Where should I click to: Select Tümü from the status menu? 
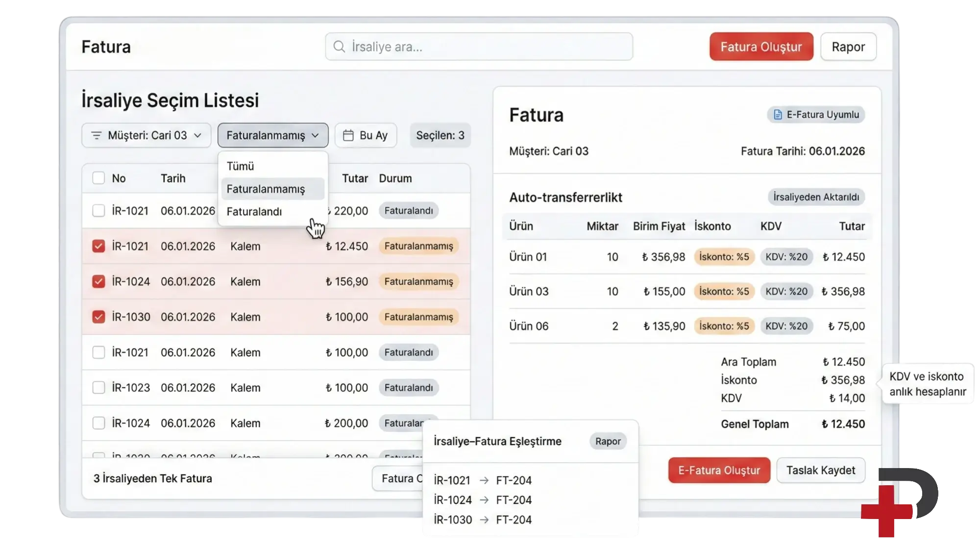coord(241,166)
